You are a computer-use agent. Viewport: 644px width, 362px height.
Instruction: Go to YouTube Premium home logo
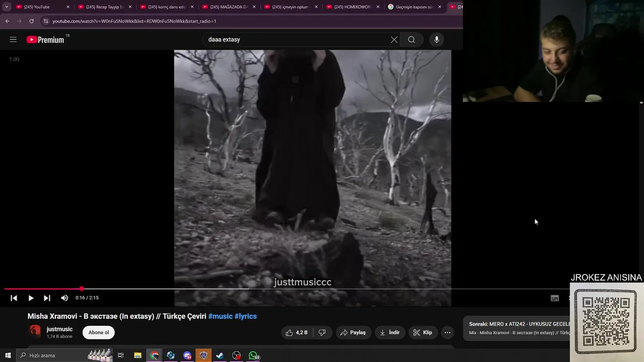pyautogui.click(x=46, y=40)
